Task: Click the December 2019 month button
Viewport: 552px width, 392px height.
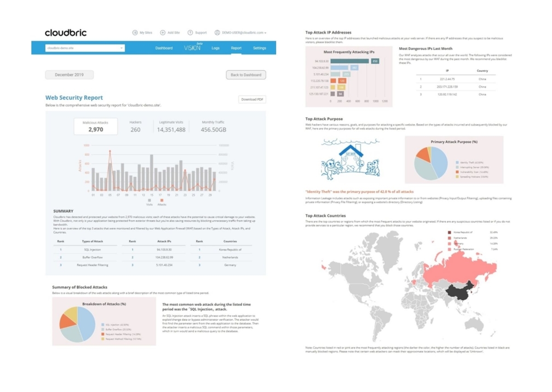Action: [x=69, y=75]
